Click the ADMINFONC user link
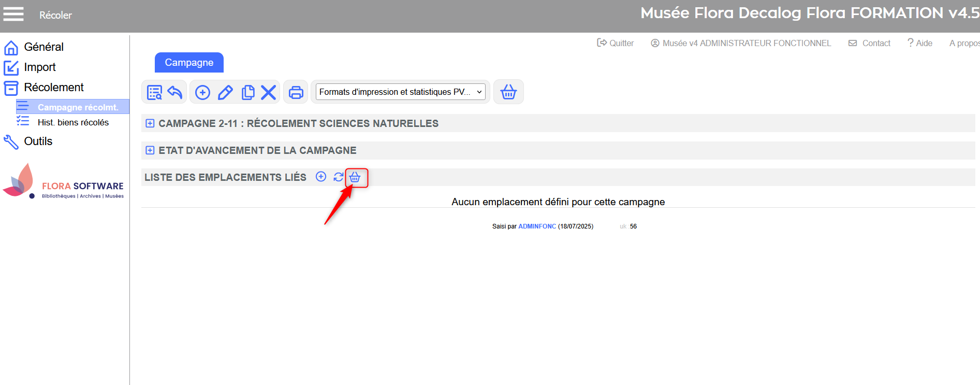The image size is (980, 385). pyautogui.click(x=537, y=226)
